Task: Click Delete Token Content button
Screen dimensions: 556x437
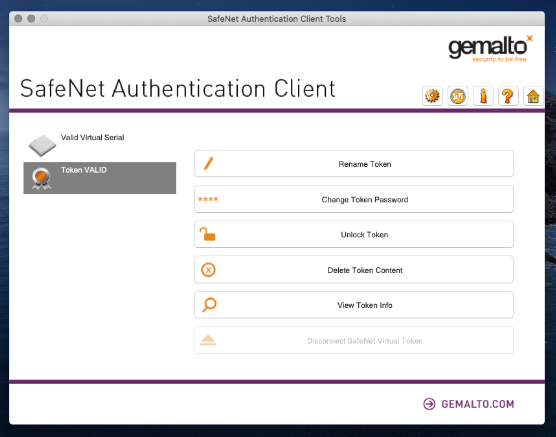Action: point(354,270)
